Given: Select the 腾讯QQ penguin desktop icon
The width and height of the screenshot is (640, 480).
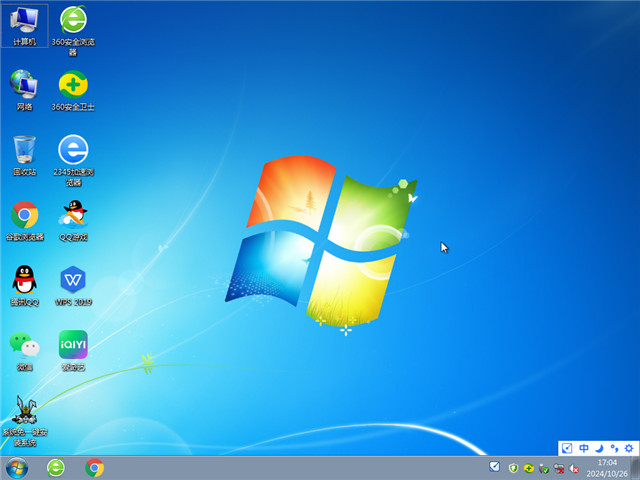Looking at the screenshot, I should (x=24, y=286).
